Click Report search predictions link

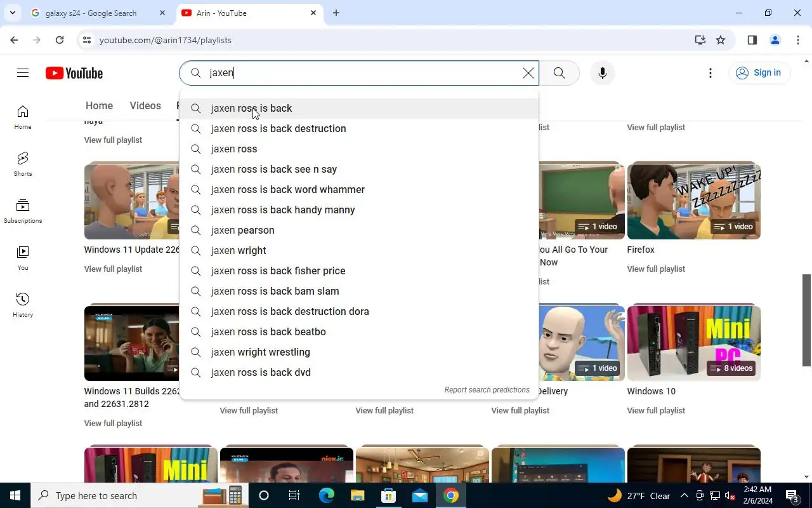click(x=487, y=390)
